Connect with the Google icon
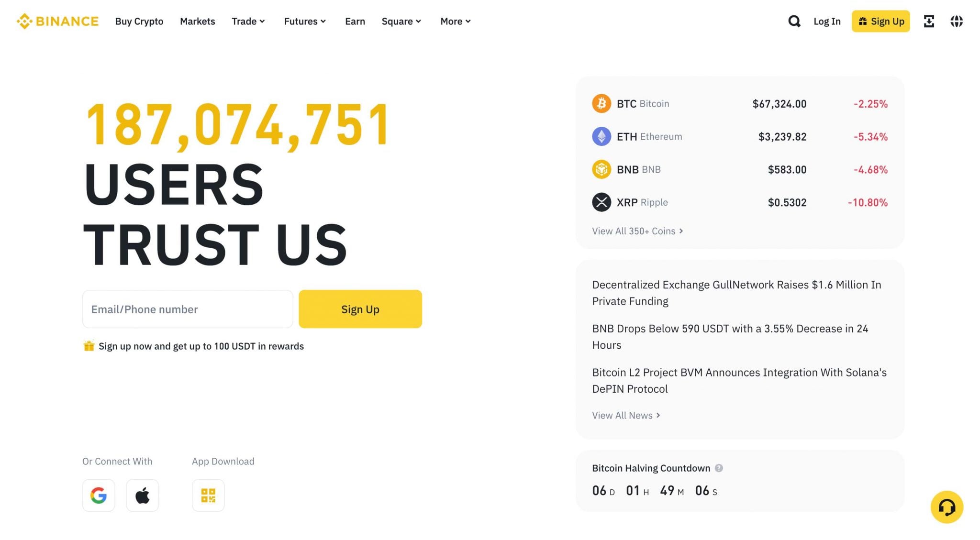This screenshot has height=540, width=980. 98,495
